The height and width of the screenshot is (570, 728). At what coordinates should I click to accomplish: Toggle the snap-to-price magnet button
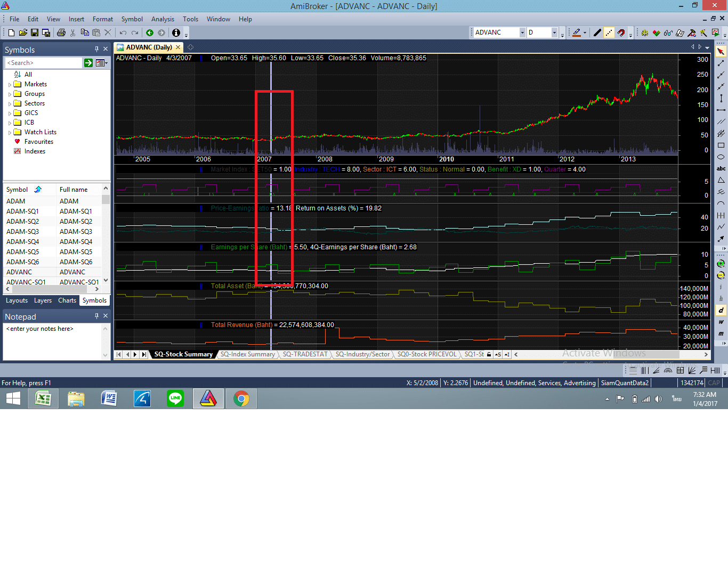tap(621, 33)
